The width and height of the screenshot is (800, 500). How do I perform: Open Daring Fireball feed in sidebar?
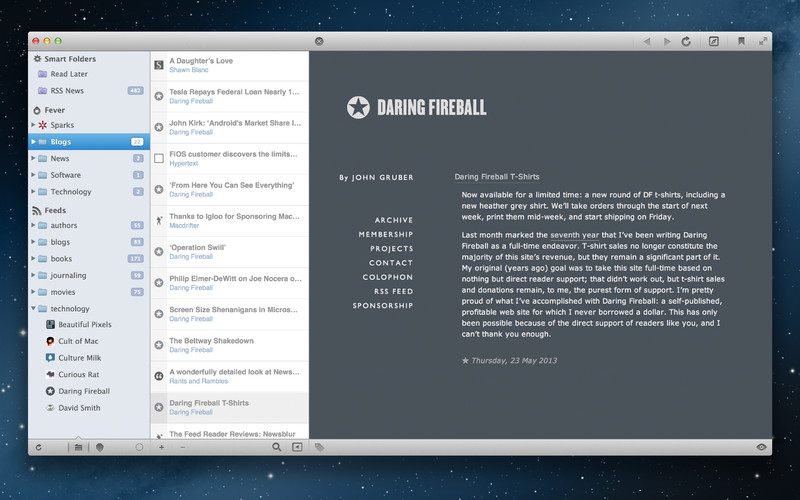pos(89,391)
